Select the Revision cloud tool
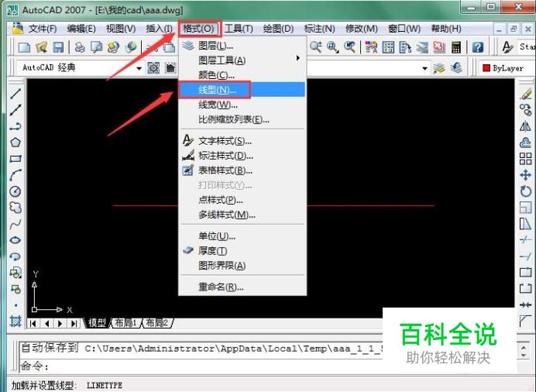 pos(15,208)
